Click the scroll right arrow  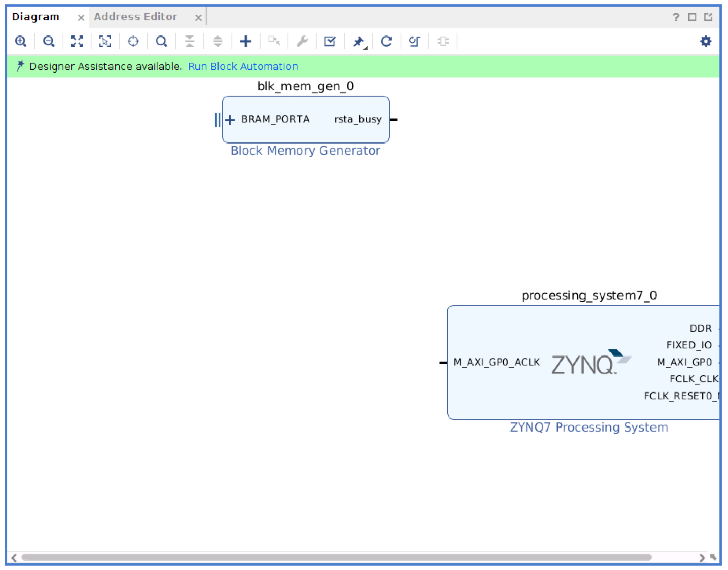coord(702,558)
